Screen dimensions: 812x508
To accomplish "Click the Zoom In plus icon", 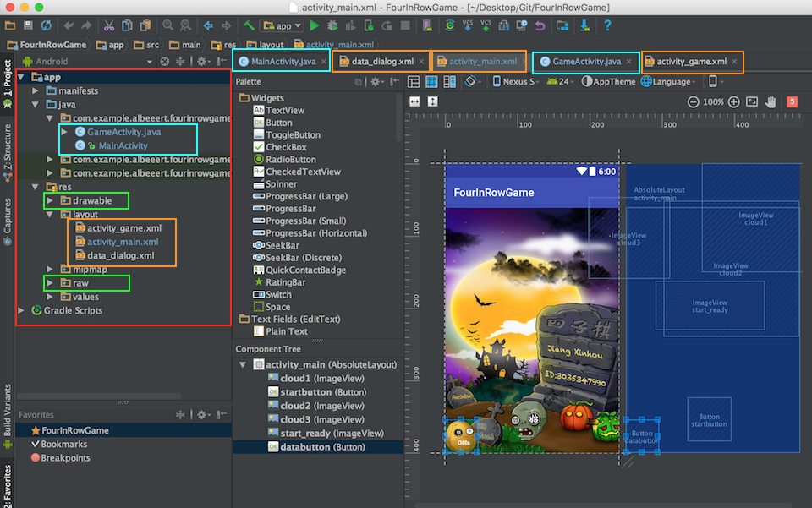I will click(x=733, y=102).
